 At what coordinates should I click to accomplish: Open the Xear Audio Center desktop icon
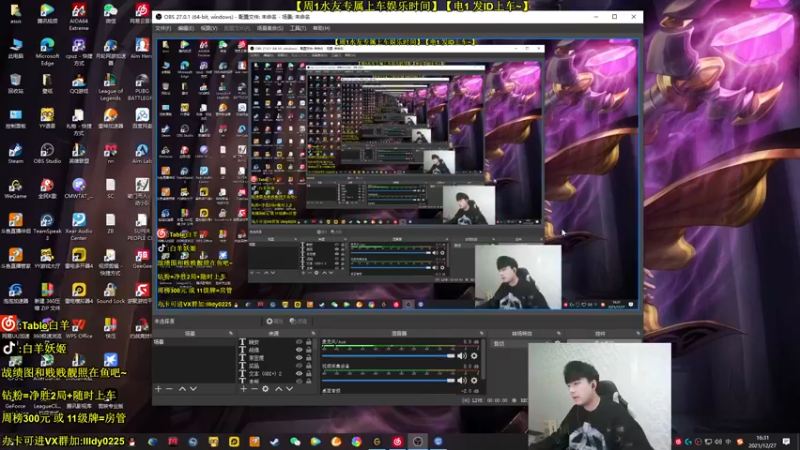[79, 227]
